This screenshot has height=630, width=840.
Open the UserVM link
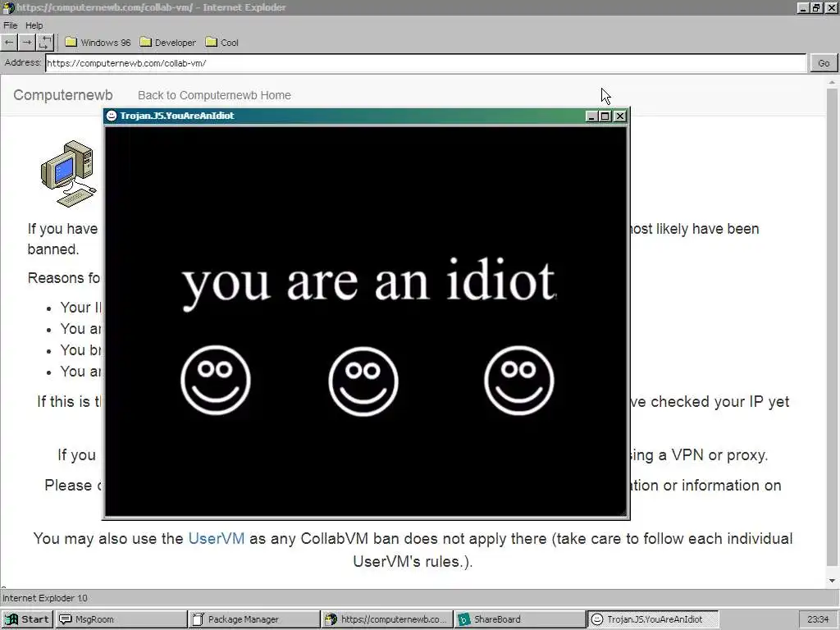point(217,538)
